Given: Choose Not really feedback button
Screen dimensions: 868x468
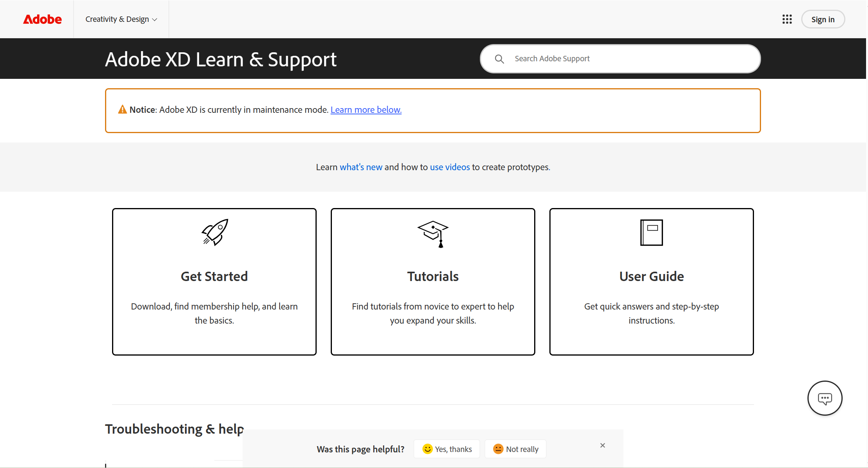Looking at the screenshot, I should (515, 449).
